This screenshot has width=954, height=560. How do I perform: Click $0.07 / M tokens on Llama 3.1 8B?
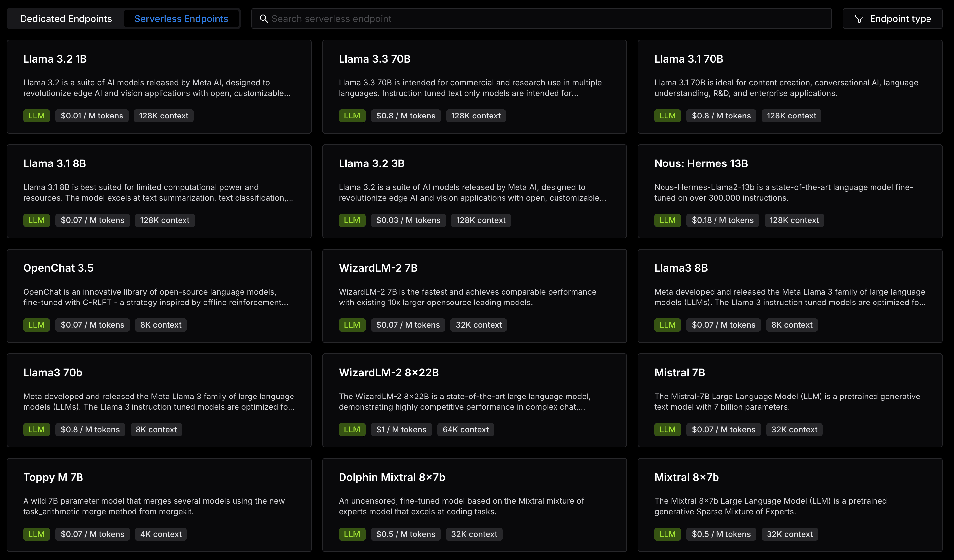[92, 220]
